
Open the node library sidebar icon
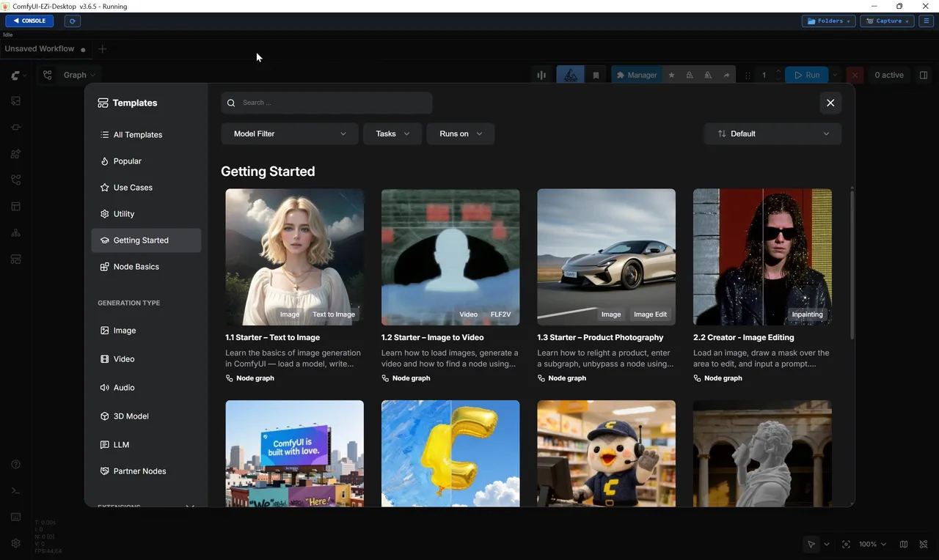coord(15,128)
